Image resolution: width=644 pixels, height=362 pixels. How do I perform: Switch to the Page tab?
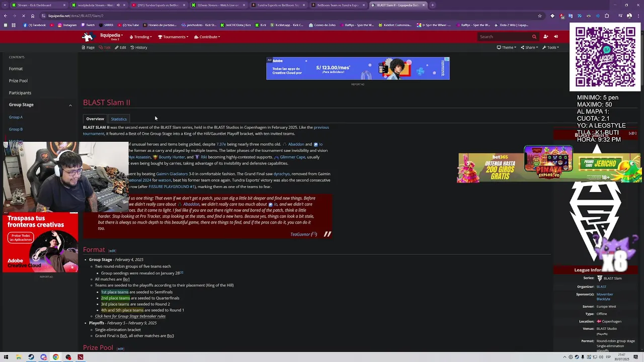point(88,47)
